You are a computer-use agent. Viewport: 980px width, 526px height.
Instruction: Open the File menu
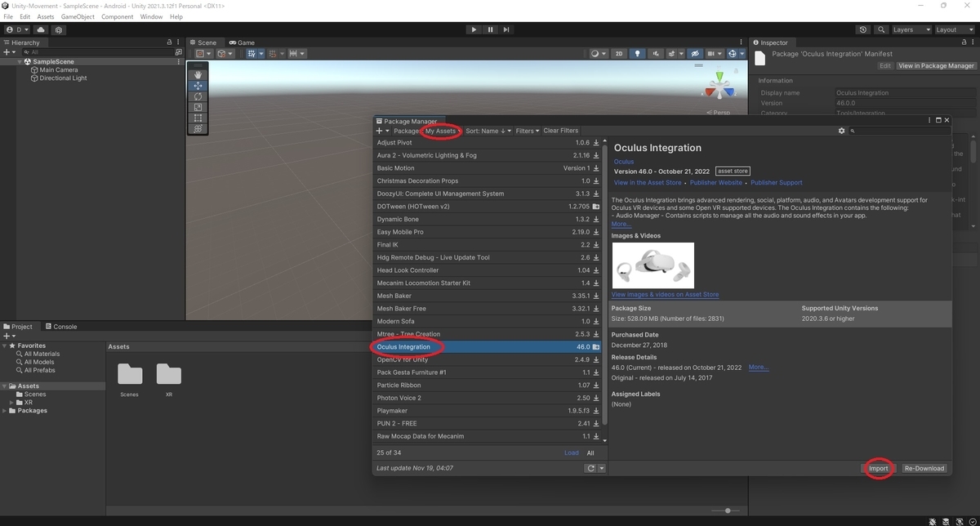point(8,16)
